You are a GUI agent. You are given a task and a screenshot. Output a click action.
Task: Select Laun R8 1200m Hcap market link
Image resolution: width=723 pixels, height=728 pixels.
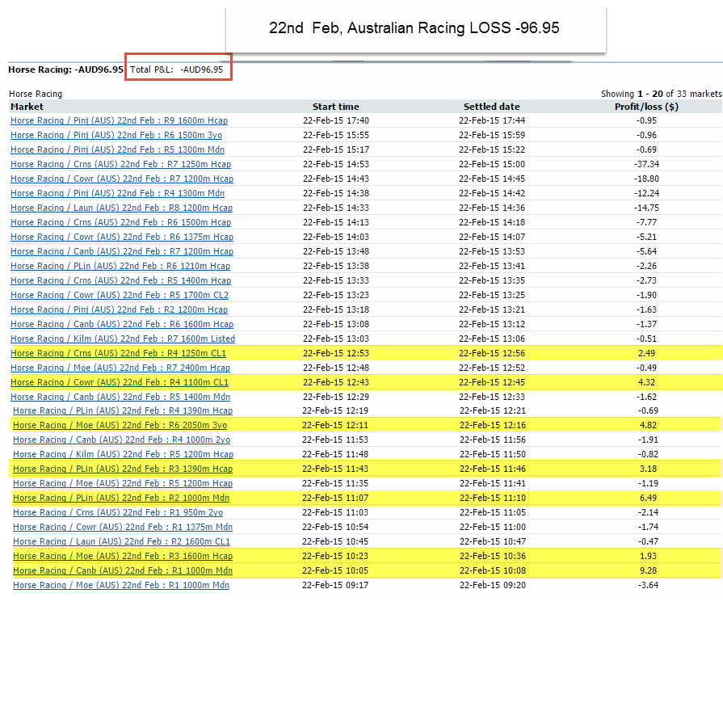121,208
